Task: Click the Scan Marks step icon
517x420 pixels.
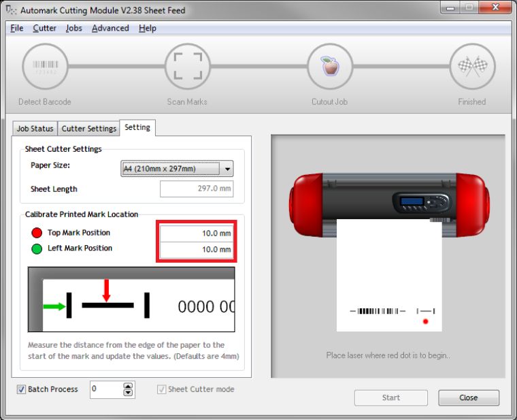Action: (187, 67)
